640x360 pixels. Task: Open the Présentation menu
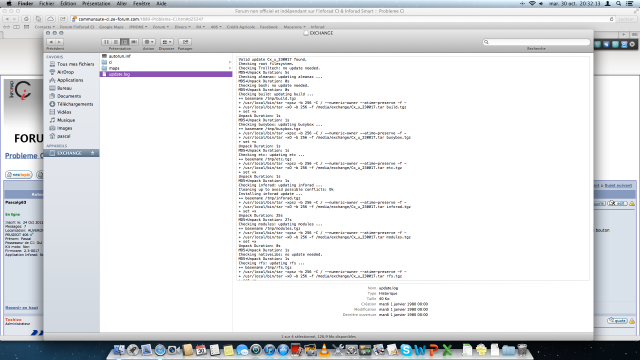coord(96,4)
